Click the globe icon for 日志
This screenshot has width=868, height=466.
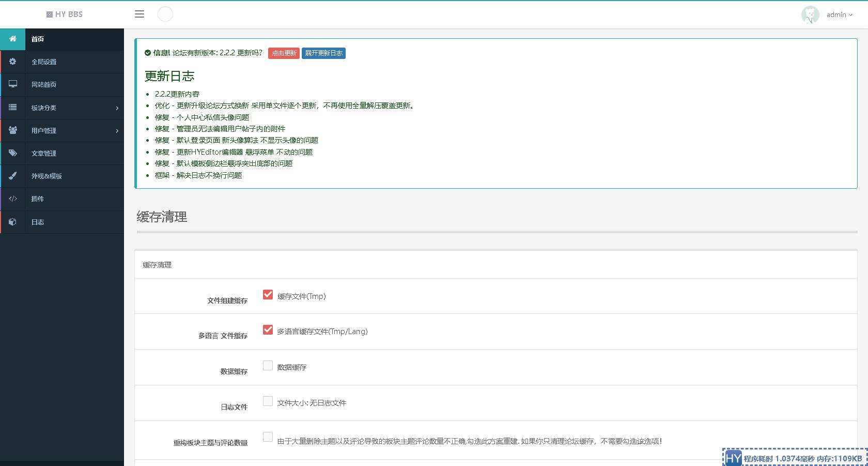[x=12, y=221]
